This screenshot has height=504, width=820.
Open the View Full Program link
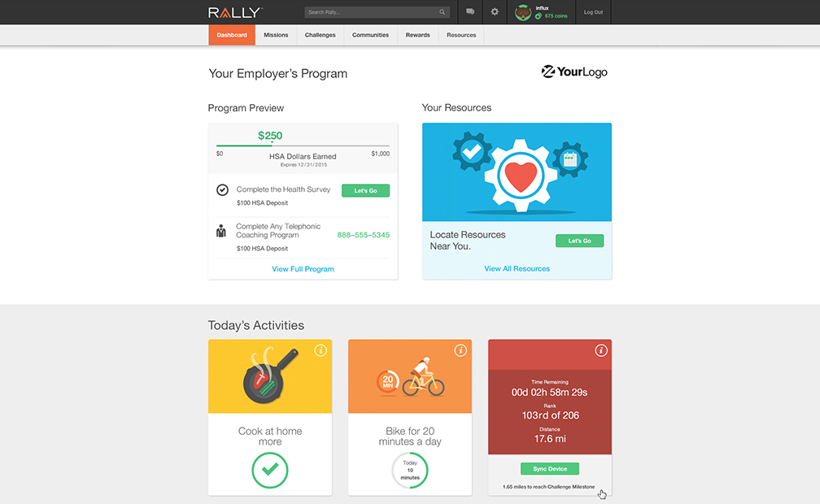click(303, 269)
